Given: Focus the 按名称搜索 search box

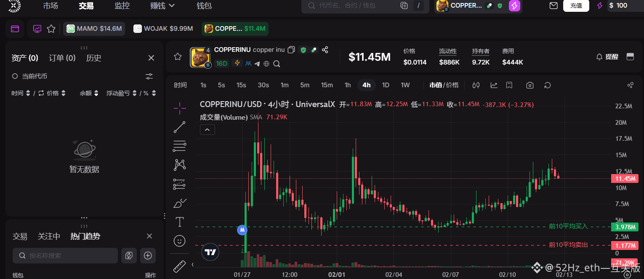Looking at the screenshot, I should [65, 255].
